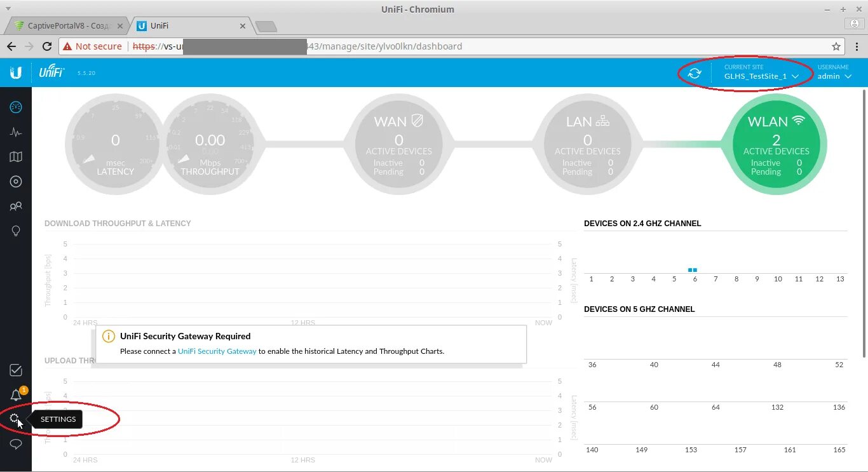Click the LAN active devices circle
This screenshot has height=472, width=868.
pos(587,145)
